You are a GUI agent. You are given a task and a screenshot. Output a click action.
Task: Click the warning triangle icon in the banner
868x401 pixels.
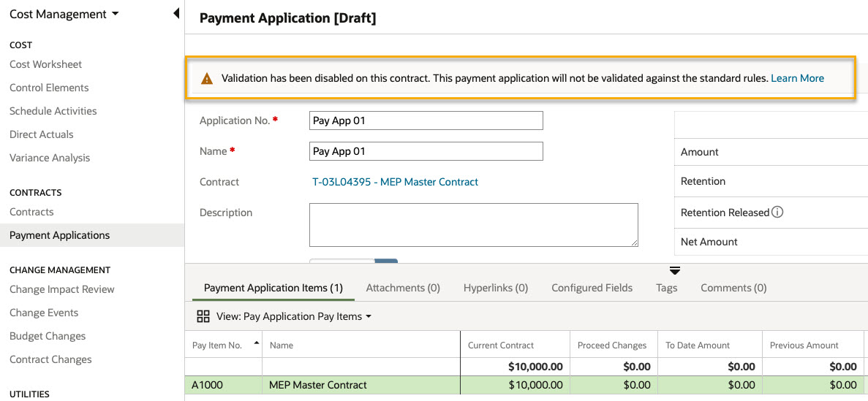tap(206, 79)
